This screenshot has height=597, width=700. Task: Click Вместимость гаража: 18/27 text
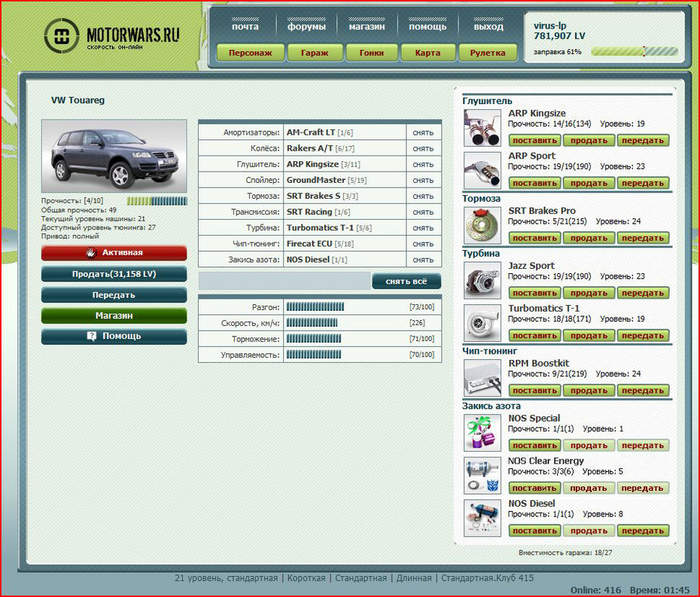(565, 553)
